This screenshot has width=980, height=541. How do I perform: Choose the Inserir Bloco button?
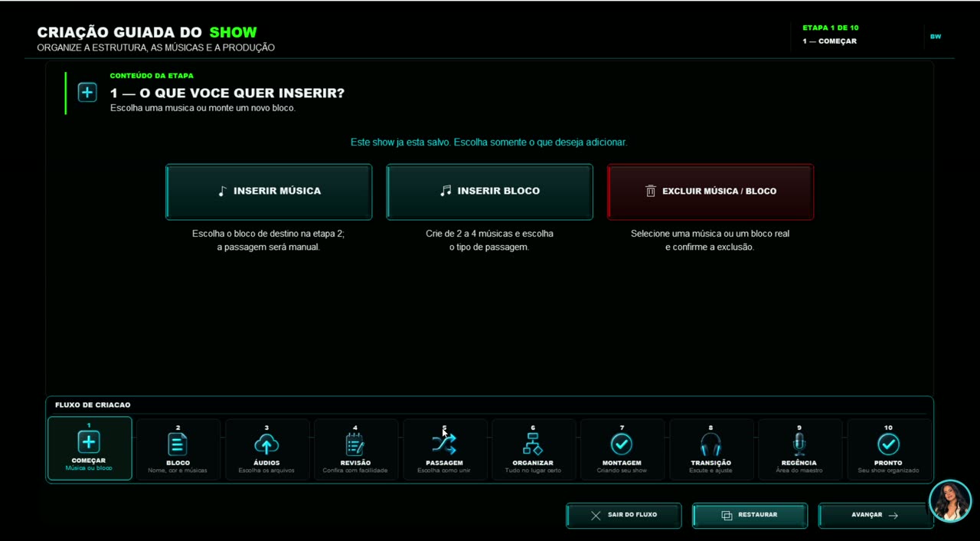[x=490, y=192]
